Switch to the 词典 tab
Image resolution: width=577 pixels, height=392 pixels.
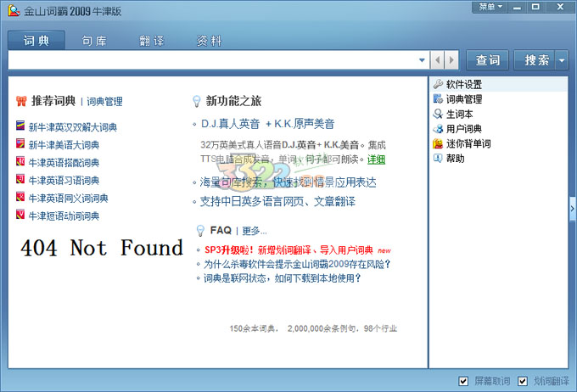click(36, 40)
